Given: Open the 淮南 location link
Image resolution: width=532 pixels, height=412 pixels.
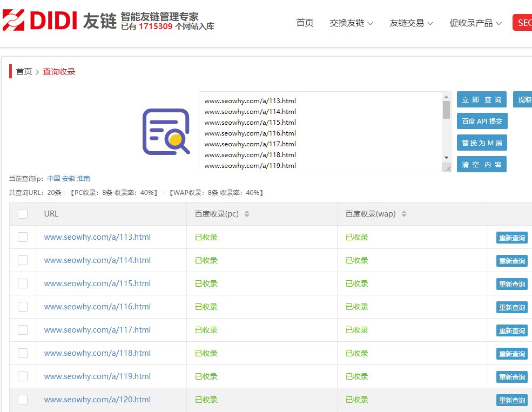Looking at the screenshot, I should pos(84,178).
